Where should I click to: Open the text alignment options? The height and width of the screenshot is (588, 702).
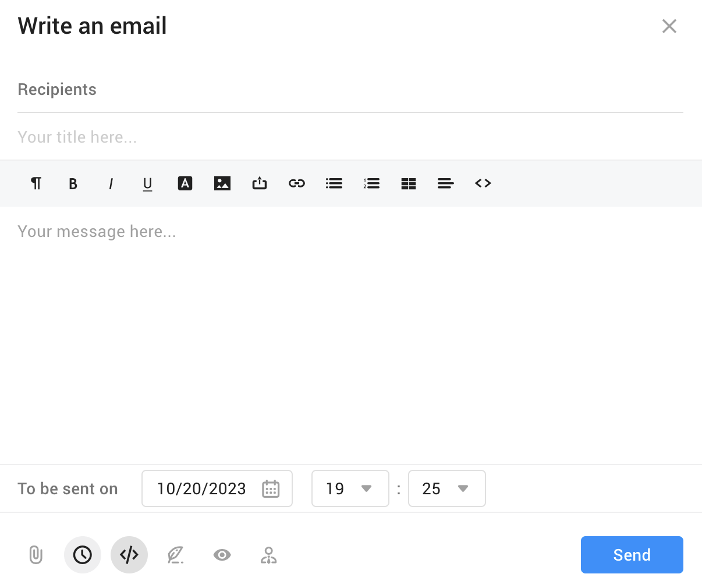tap(446, 183)
